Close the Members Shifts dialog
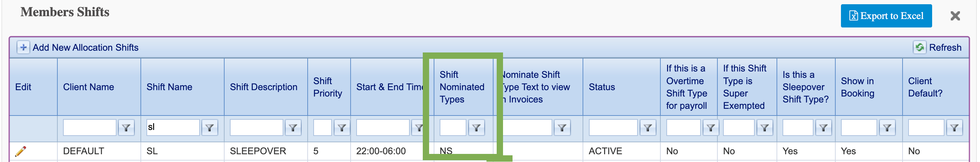The image size is (980, 162). pos(955,16)
